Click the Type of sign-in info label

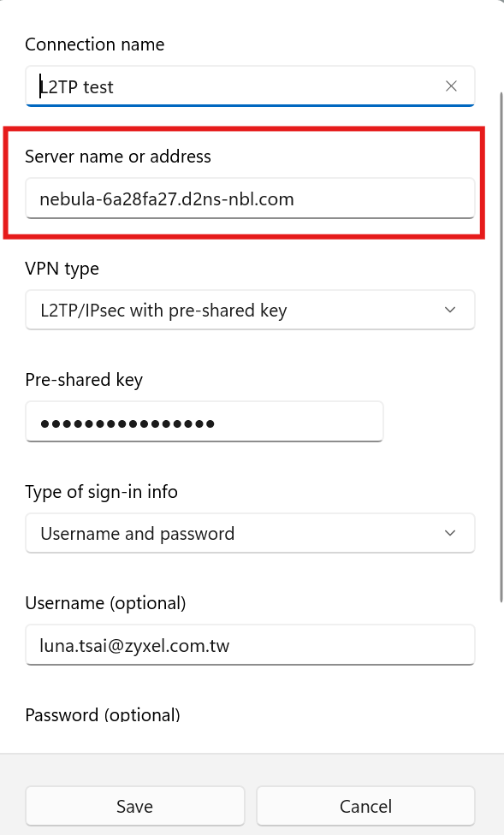[x=101, y=492]
